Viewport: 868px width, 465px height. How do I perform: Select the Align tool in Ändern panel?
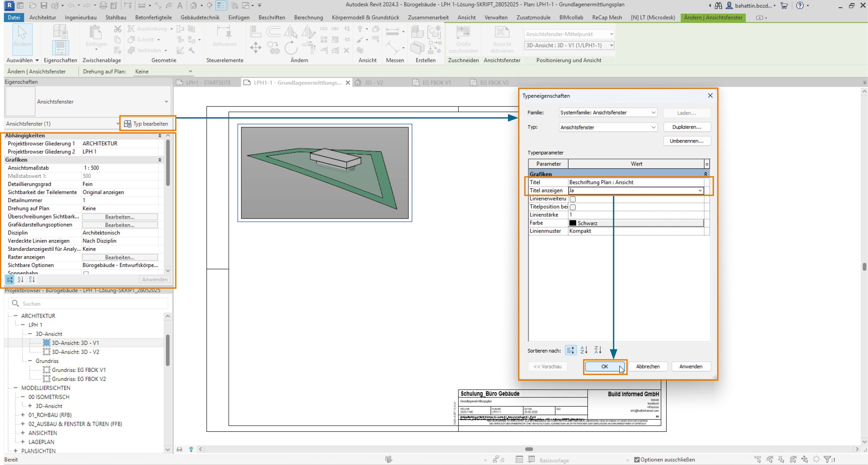(x=255, y=31)
